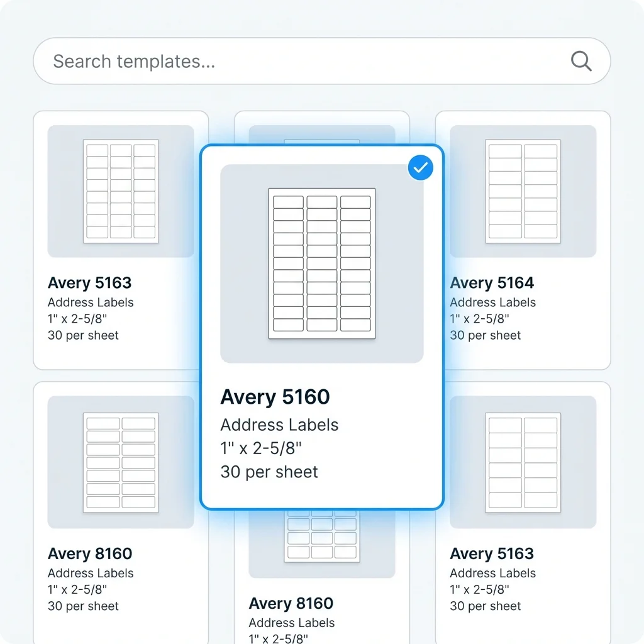The image size is (644, 644).
Task: Click Address Labels text under Avery 5160
Action: (279, 425)
